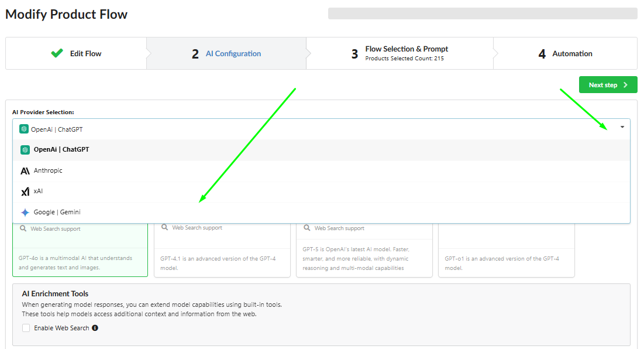Click the green checkmark icon beside Edit Flow
The width and height of the screenshot is (644, 349).
(x=57, y=53)
